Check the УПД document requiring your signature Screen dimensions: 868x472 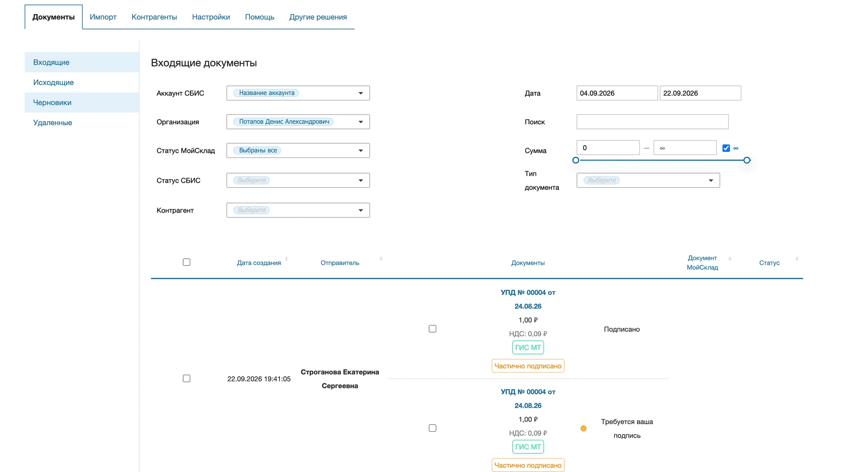pyautogui.click(x=433, y=428)
